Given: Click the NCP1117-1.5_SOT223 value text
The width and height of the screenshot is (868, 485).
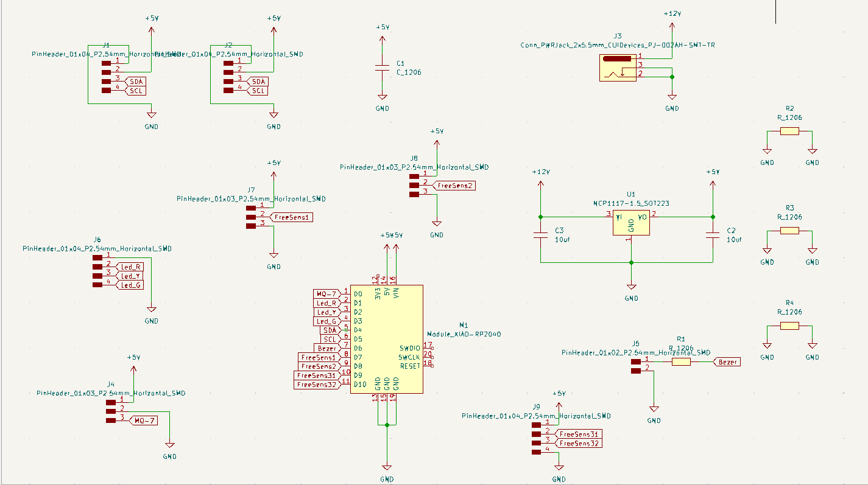Looking at the screenshot, I should click(631, 203).
